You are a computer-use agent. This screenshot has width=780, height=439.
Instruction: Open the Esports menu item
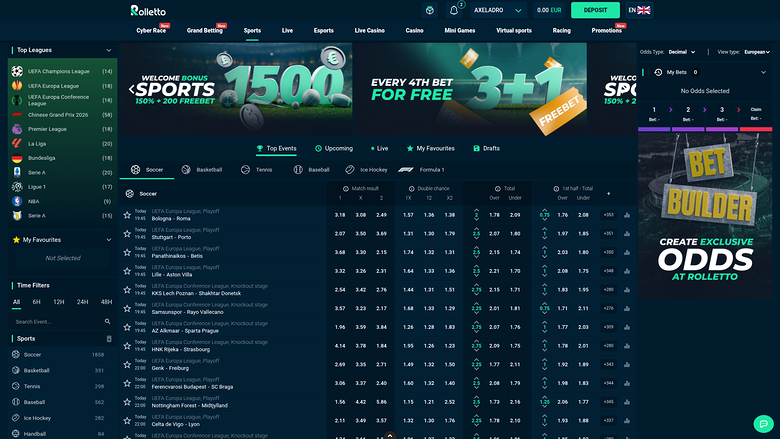323,30
